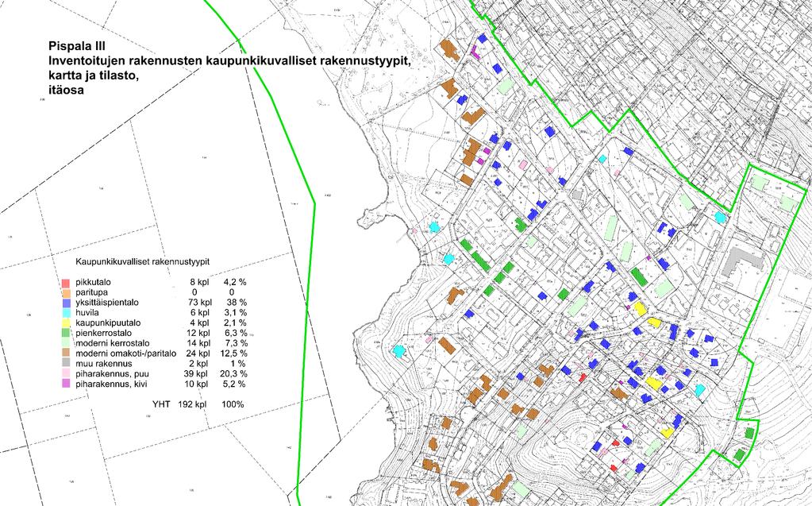Select the percentage "3,1 %" for huvila
This screenshot has width=812, height=506.
click(235, 313)
